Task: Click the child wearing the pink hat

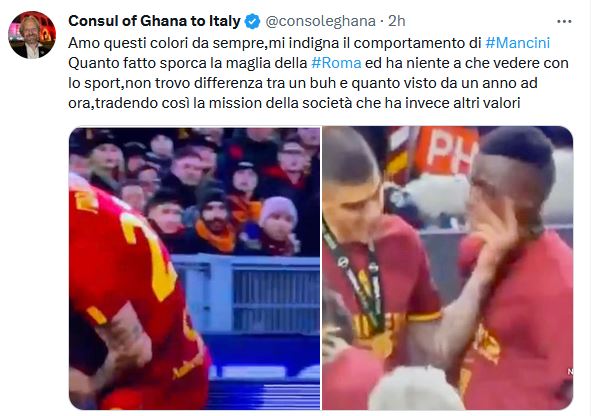Action: pos(277,225)
